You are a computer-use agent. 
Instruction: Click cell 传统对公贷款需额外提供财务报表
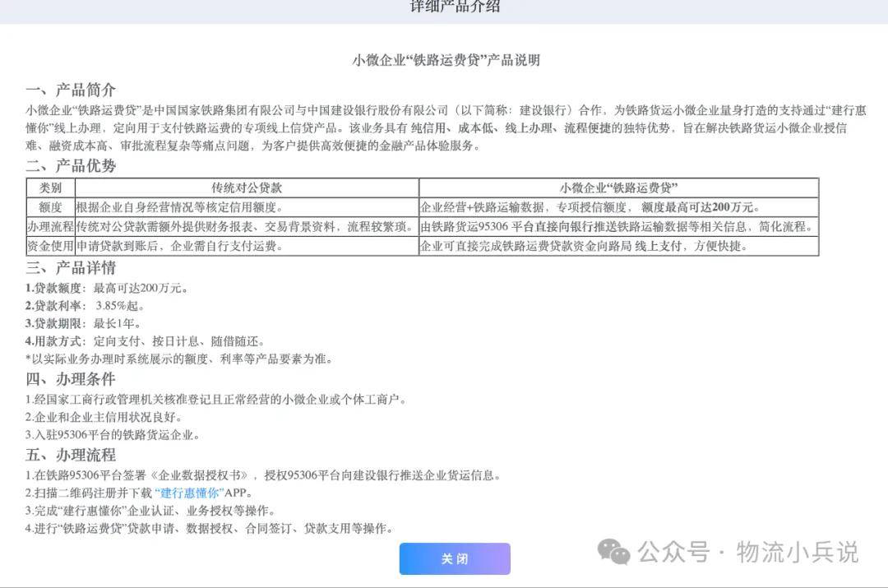(247, 227)
